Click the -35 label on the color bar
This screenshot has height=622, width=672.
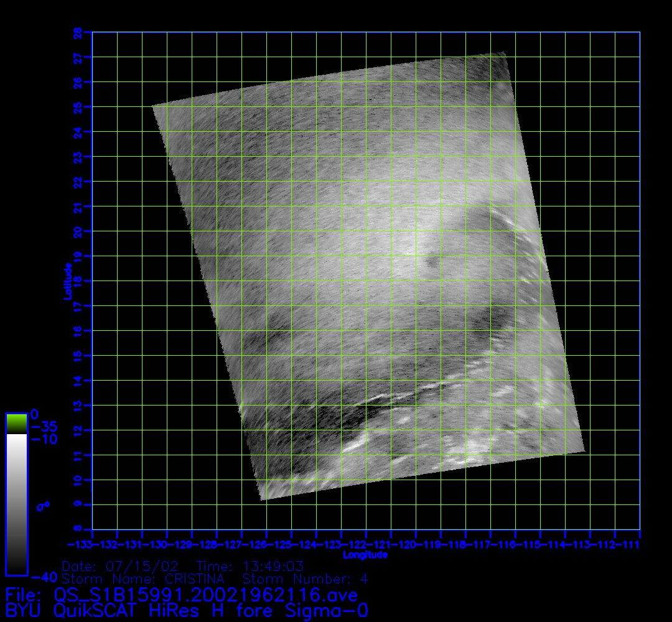click(44, 427)
